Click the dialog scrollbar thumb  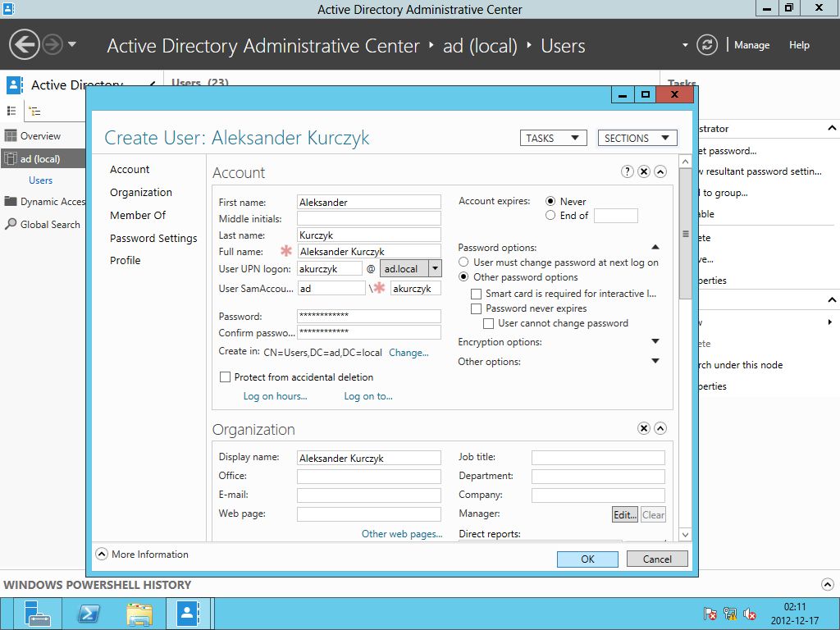tap(685, 234)
